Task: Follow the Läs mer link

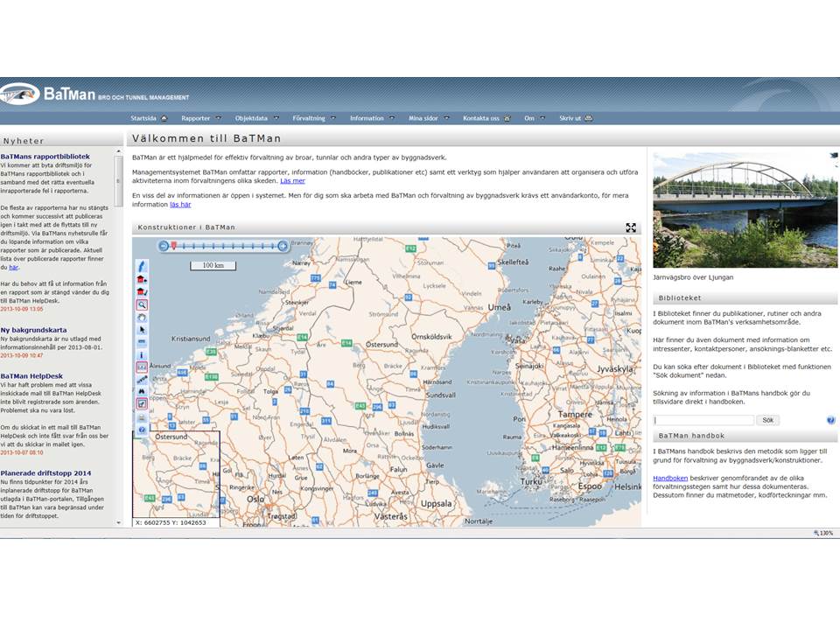Action: [x=292, y=181]
